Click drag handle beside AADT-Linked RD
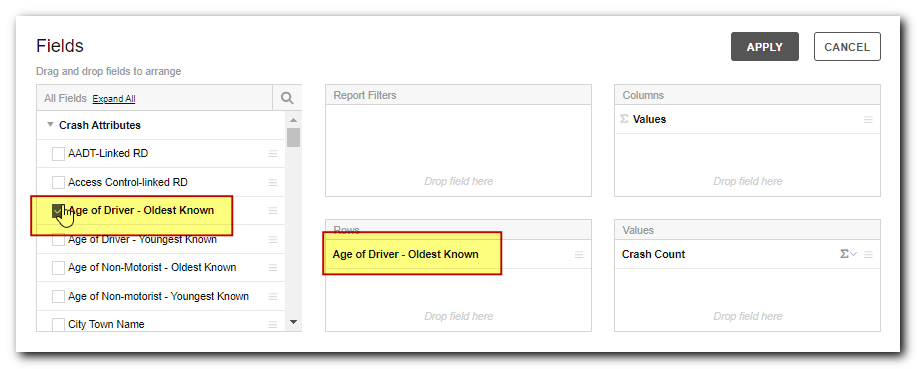Viewport: 917px width, 369px height. pos(273,154)
